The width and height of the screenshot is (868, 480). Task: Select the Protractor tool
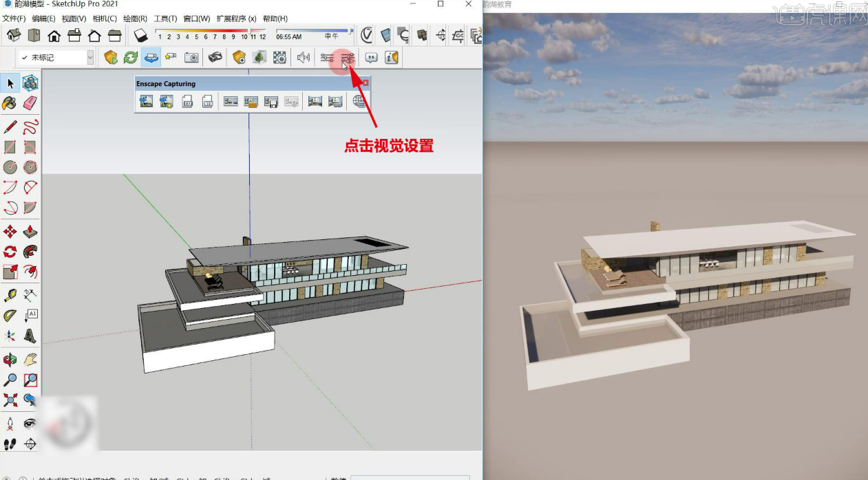[x=10, y=316]
